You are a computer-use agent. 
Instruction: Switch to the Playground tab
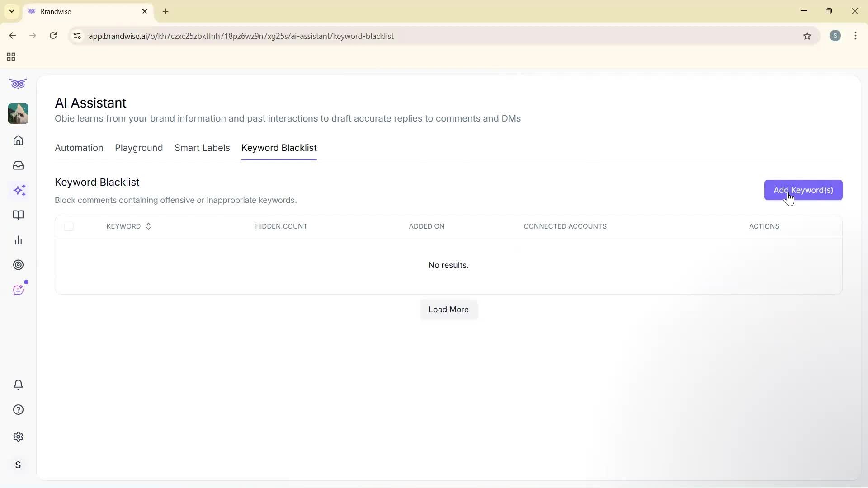tap(138, 148)
